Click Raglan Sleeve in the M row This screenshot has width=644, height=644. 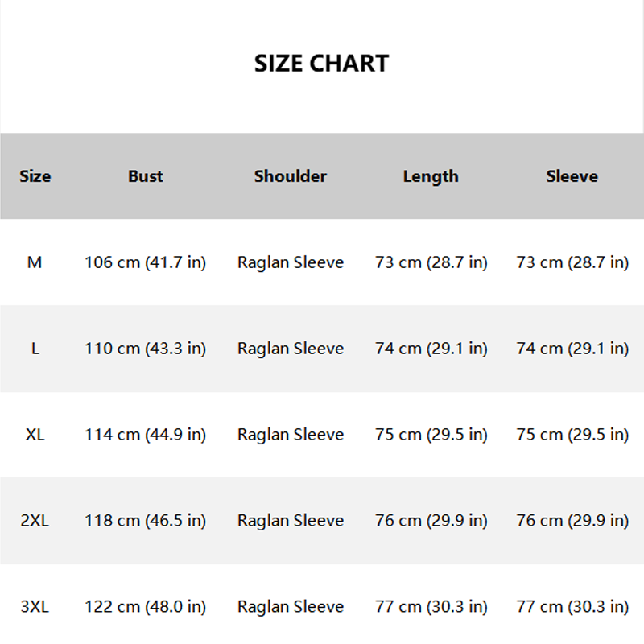(x=290, y=262)
